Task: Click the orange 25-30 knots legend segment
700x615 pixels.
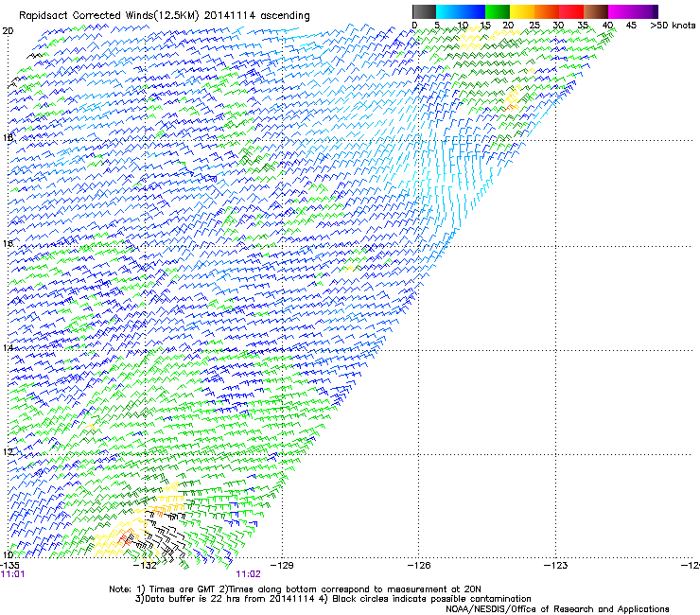Action: (x=547, y=11)
